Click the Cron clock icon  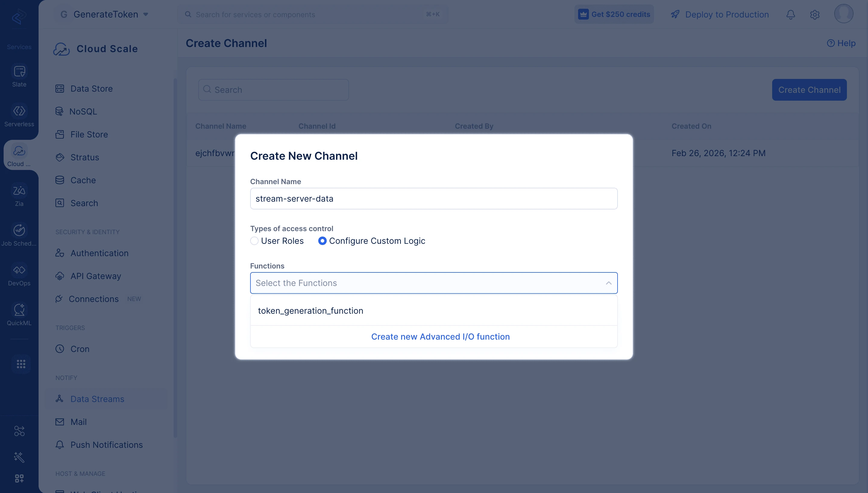pyautogui.click(x=60, y=349)
